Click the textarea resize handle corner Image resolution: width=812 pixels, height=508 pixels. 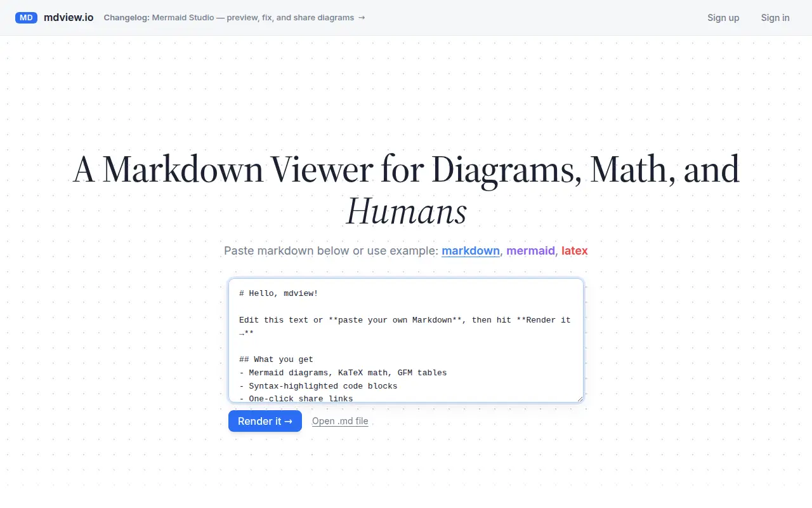pos(579,398)
